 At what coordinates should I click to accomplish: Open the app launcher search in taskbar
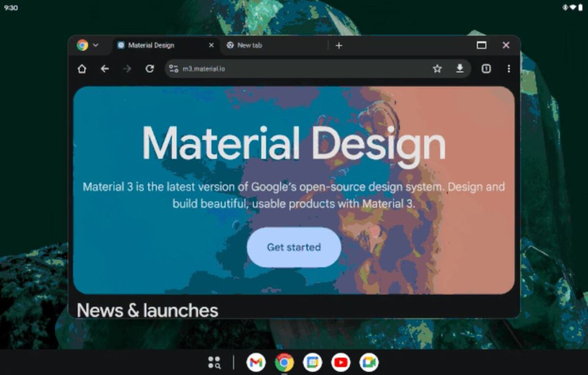click(x=214, y=362)
